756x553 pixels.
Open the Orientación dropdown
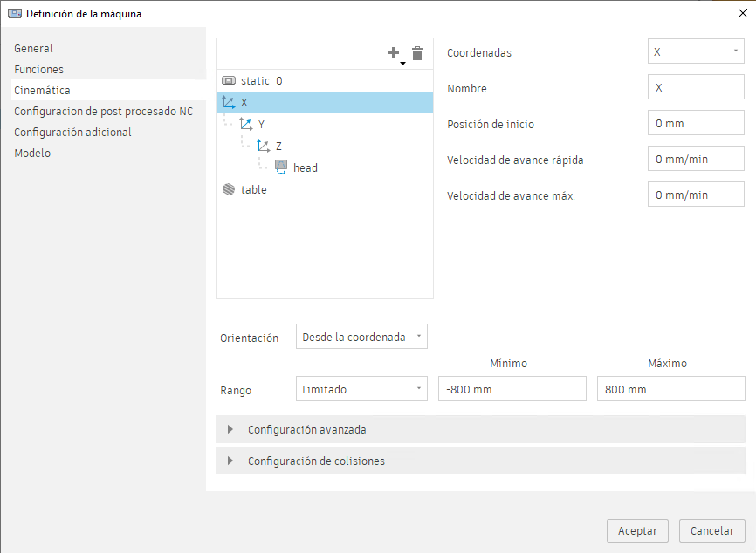tap(361, 337)
